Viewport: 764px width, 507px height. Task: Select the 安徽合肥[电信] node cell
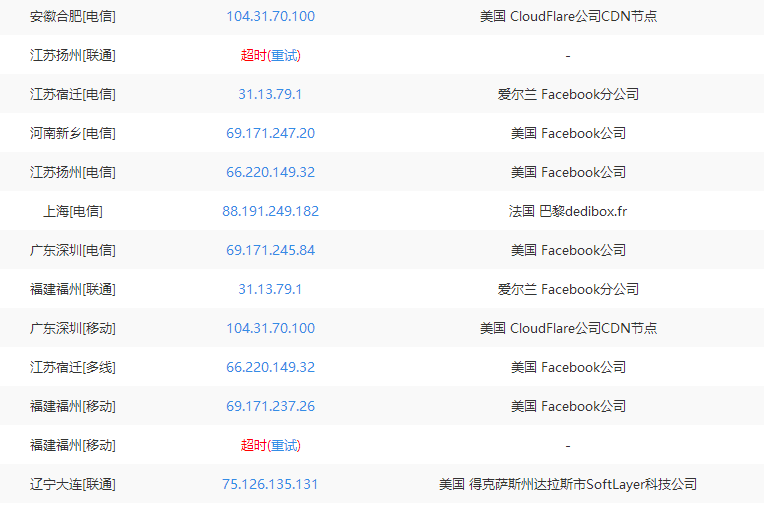pos(73,17)
